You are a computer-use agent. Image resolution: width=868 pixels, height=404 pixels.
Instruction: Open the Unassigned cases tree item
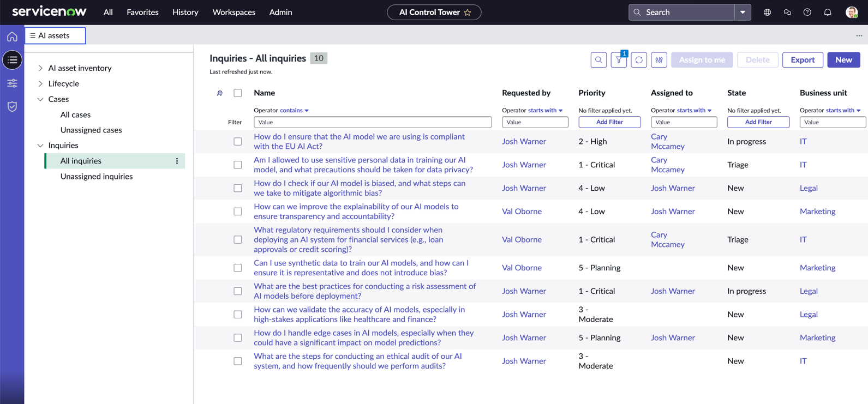pyautogui.click(x=91, y=130)
